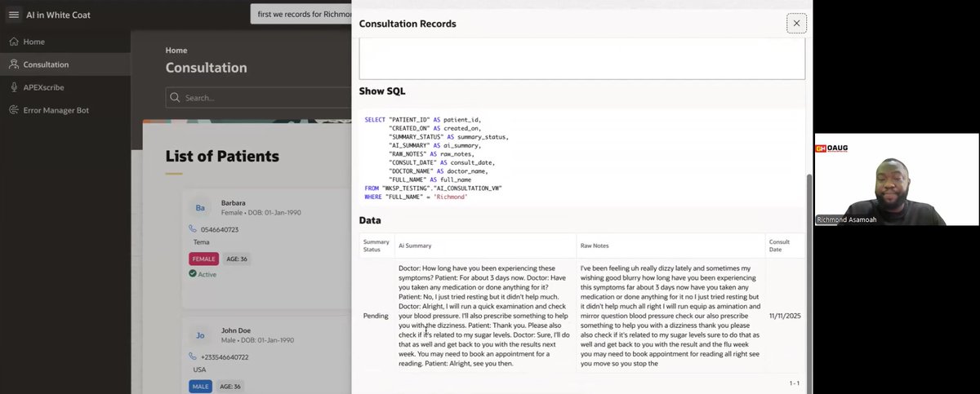Click the List of Patients heading
This screenshot has height=394, width=980.
(222, 156)
